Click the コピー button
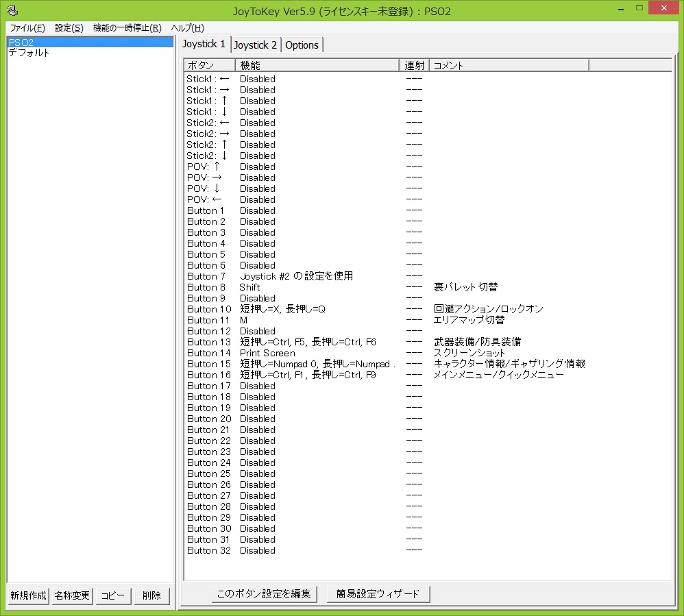The height and width of the screenshot is (616, 684). tap(113, 595)
